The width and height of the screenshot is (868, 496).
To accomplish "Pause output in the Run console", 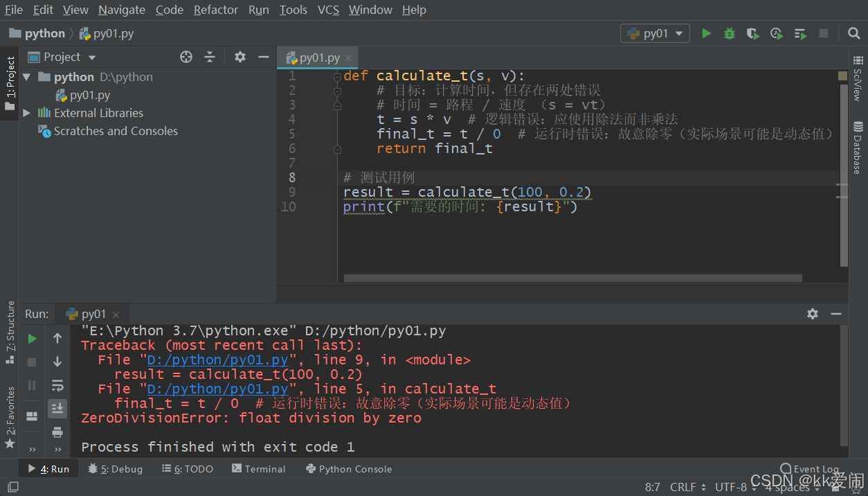I will [x=31, y=385].
